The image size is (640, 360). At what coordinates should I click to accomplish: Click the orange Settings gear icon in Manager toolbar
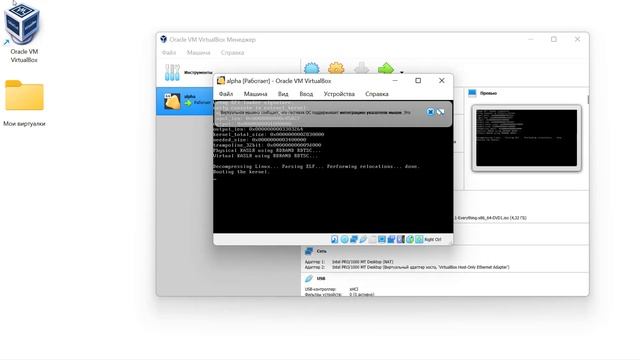[336, 68]
